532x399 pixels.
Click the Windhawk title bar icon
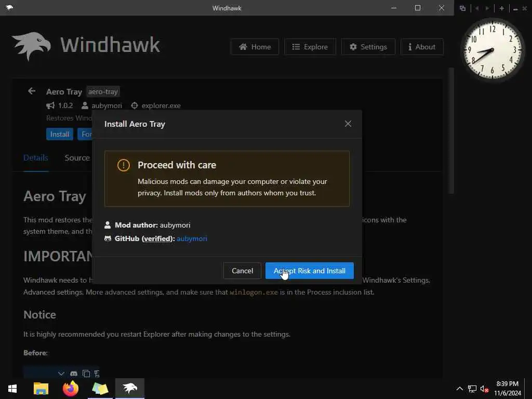pos(9,7)
